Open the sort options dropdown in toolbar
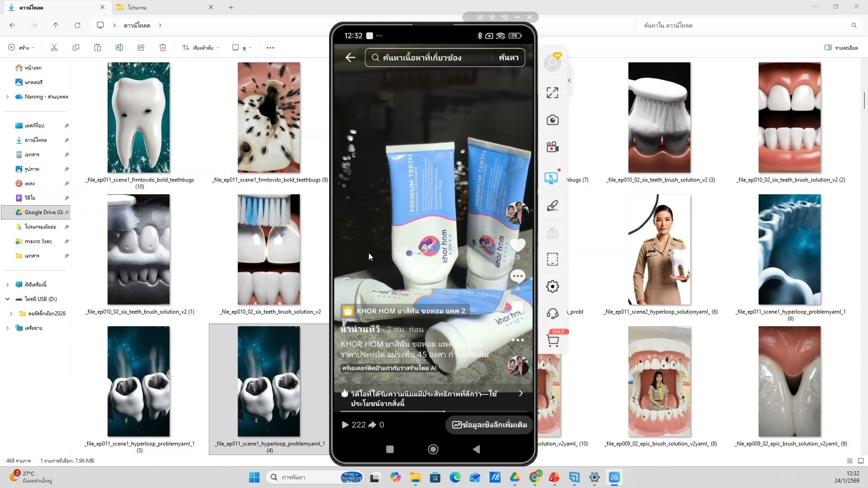 [201, 47]
